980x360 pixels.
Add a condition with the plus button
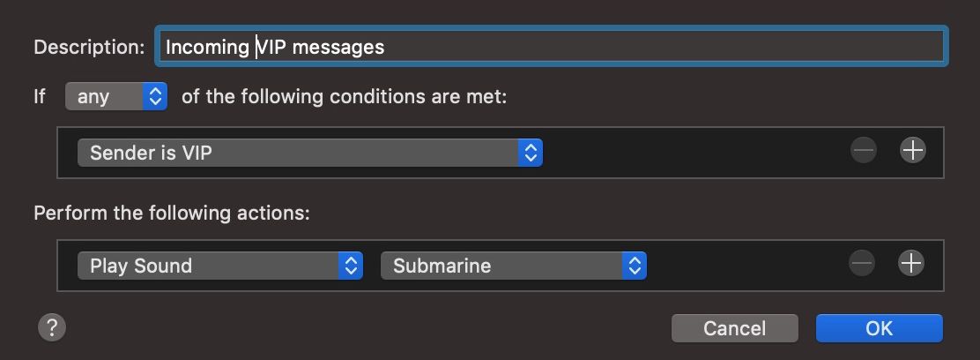pyautogui.click(x=912, y=151)
